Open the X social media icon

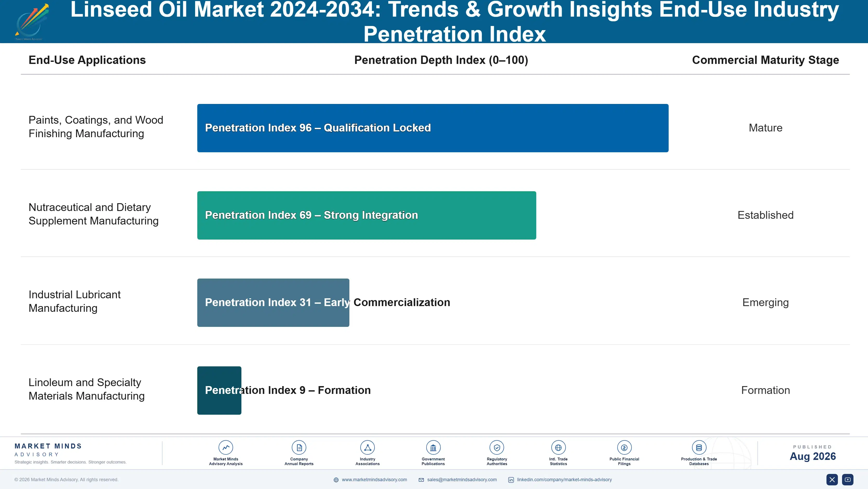pos(832,480)
